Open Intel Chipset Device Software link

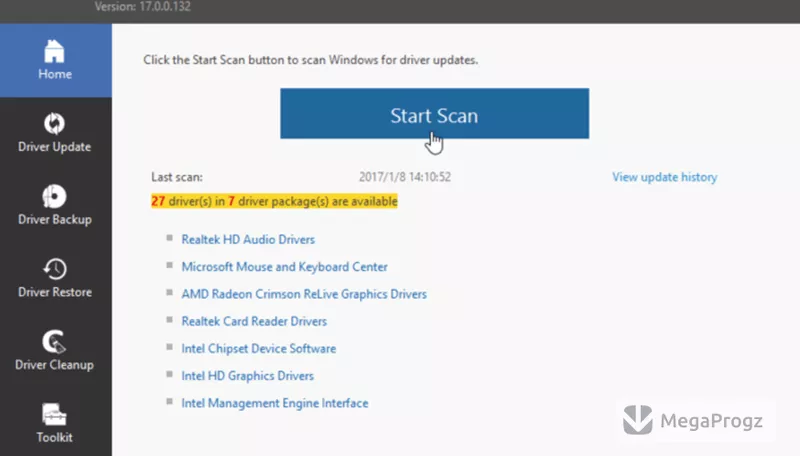pyautogui.click(x=259, y=348)
